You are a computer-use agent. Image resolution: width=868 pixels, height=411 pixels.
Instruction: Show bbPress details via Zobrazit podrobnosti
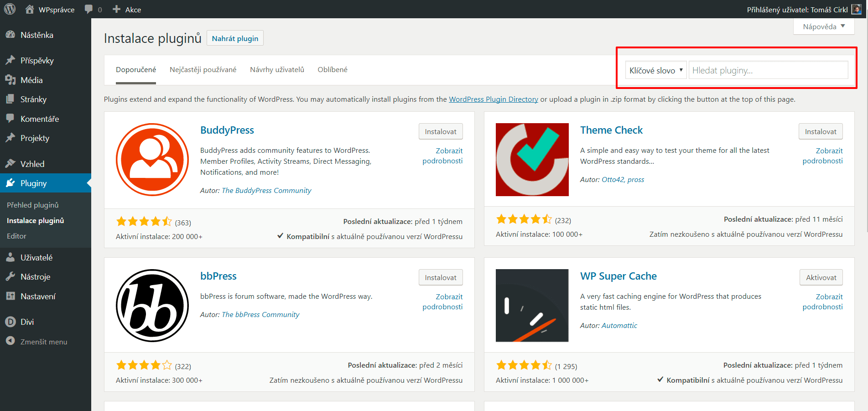point(442,302)
